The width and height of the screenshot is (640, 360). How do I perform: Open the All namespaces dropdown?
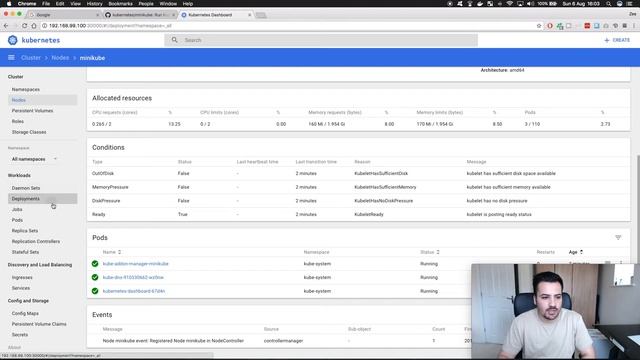pyautogui.click(x=34, y=159)
